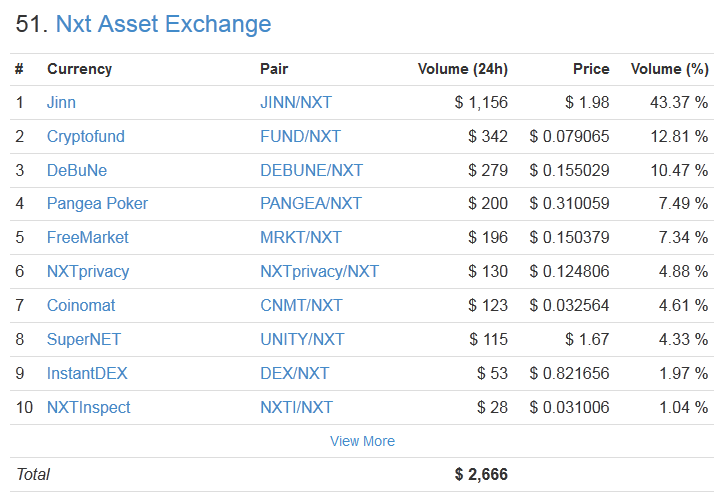
Task: Click the Total row label
Action: 33,475
